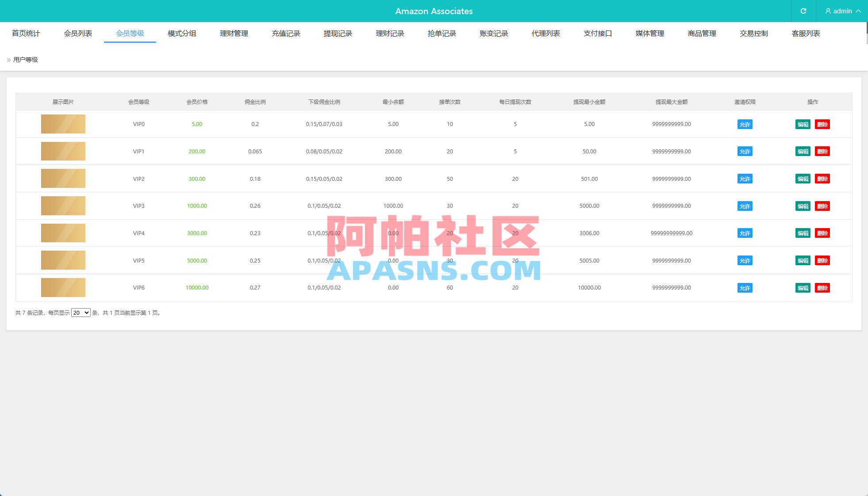Click the refresh icon in the header
868x496 pixels.
(803, 11)
